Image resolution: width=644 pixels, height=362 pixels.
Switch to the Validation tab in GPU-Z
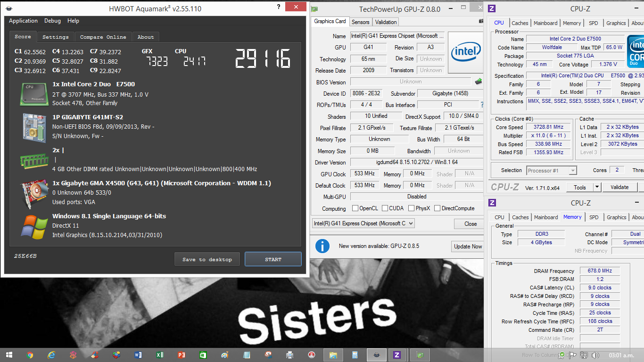pos(386,22)
